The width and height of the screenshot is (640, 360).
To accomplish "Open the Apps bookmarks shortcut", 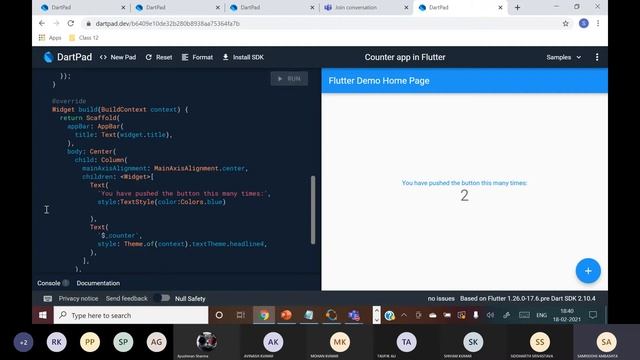I will tap(50, 38).
